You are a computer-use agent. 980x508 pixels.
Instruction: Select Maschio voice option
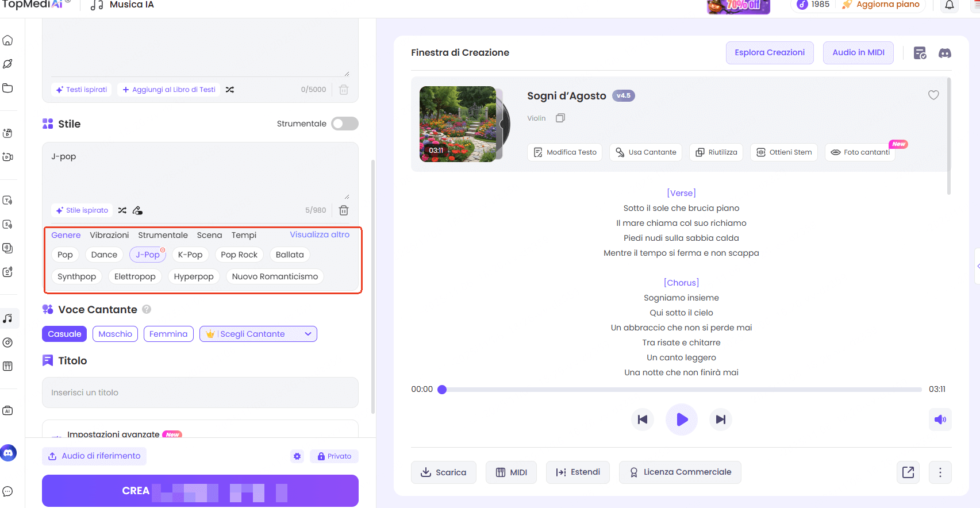(x=115, y=334)
